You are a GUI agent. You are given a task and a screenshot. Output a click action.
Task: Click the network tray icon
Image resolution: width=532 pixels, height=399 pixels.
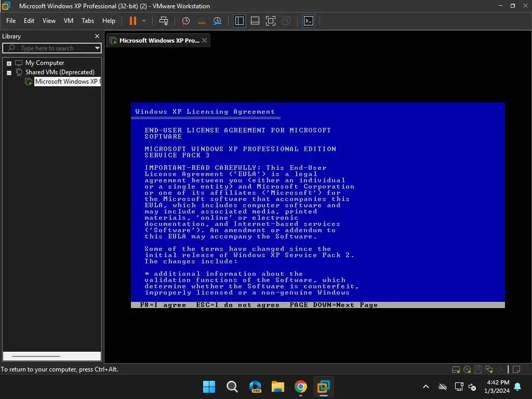click(x=459, y=387)
